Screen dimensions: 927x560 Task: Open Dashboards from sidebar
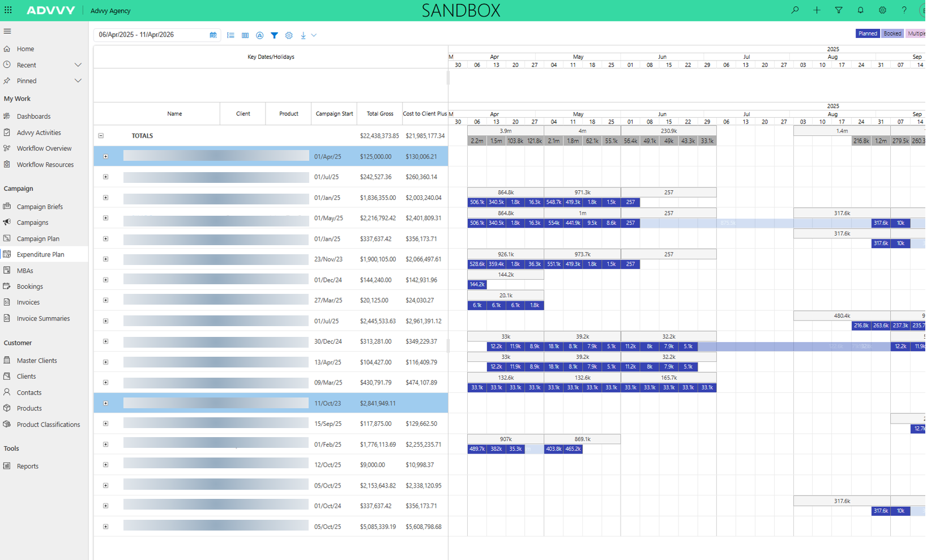pos(33,117)
